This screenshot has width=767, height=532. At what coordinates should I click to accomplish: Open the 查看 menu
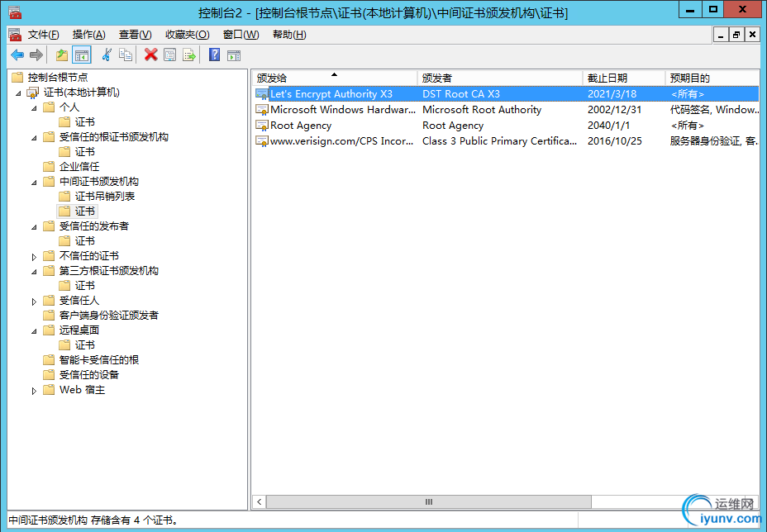134,35
